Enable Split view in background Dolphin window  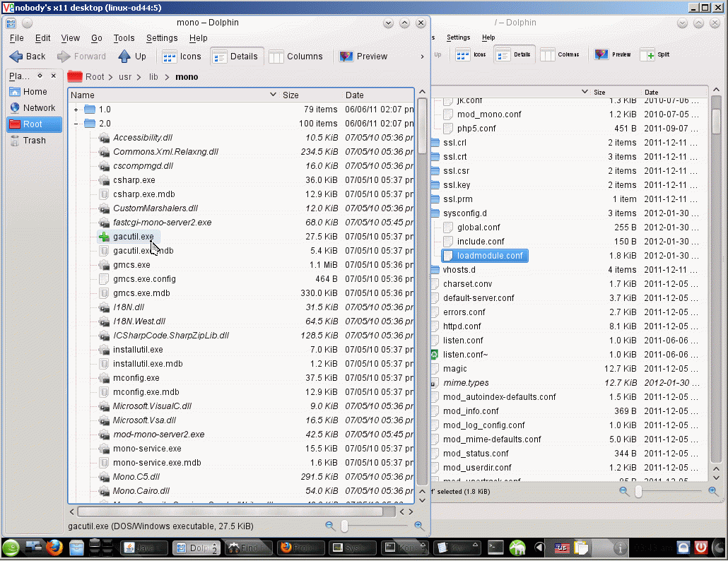[655, 54]
